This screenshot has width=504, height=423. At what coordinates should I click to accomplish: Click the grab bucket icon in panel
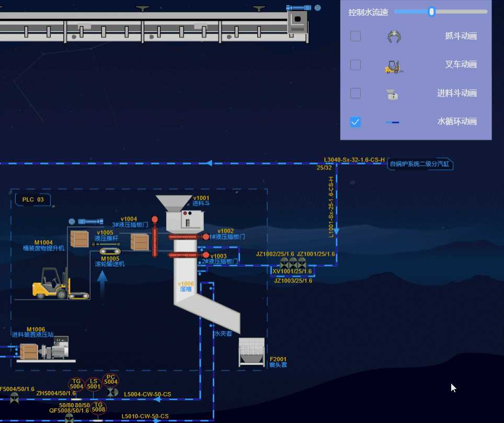click(394, 37)
